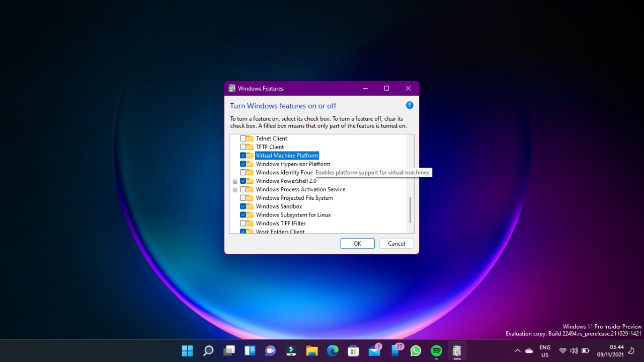The image size is (644, 362).
Task: Open taskbar Search
Action: (208, 350)
